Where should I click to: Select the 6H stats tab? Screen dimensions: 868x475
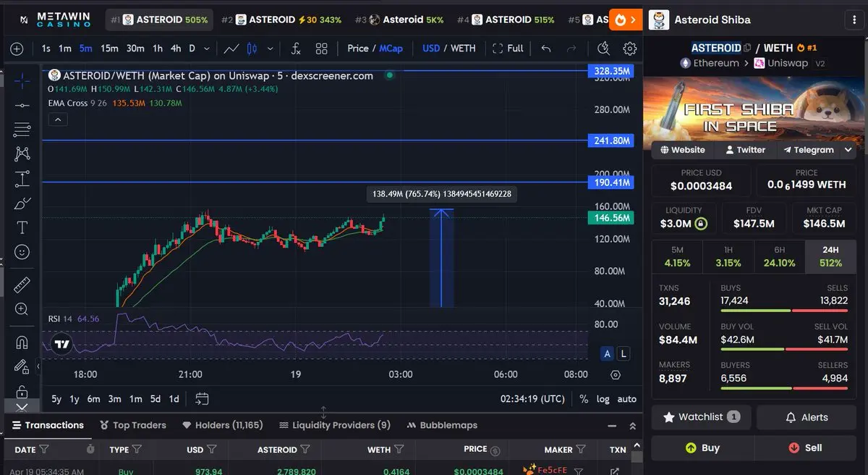pyautogui.click(x=779, y=256)
